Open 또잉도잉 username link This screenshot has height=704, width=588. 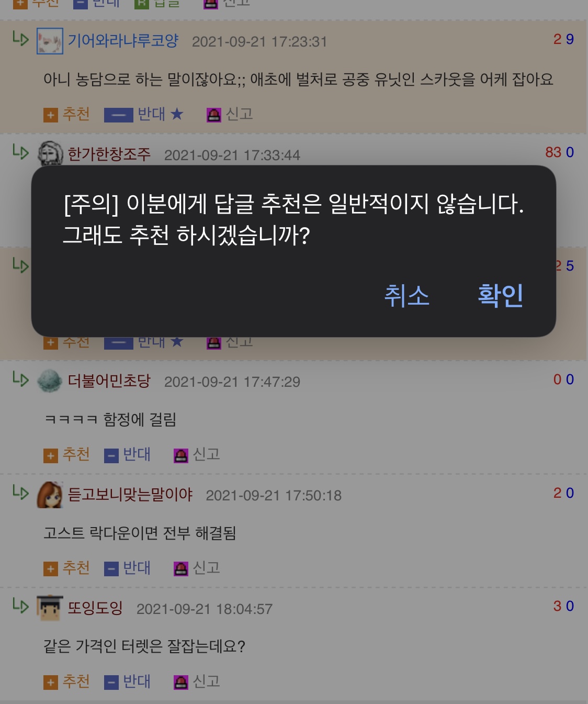point(96,608)
